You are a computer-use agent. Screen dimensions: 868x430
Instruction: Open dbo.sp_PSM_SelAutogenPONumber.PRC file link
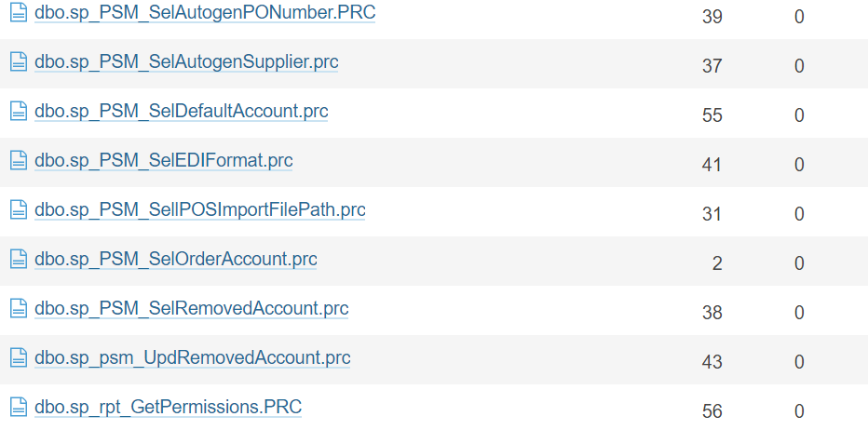pyautogui.click(x=205, y=13)
